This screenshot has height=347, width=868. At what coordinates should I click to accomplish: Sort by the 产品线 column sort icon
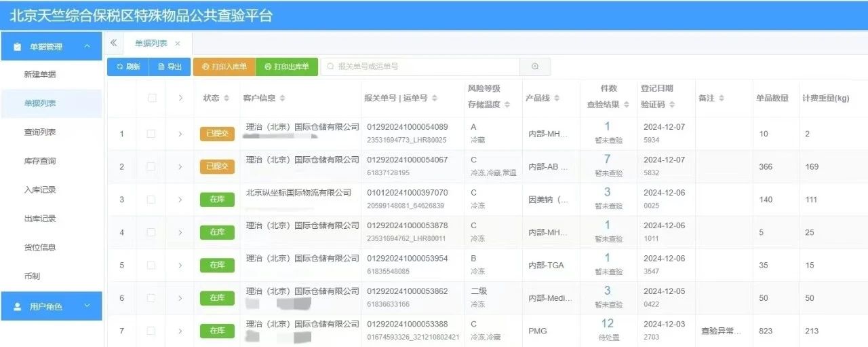(556, 98)
